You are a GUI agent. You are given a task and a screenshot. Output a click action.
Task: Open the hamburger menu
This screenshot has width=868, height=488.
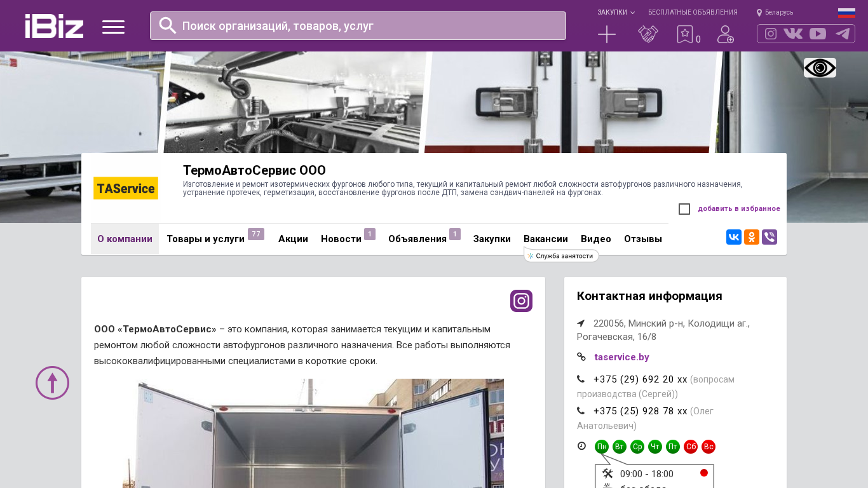[x=113, y=27]
